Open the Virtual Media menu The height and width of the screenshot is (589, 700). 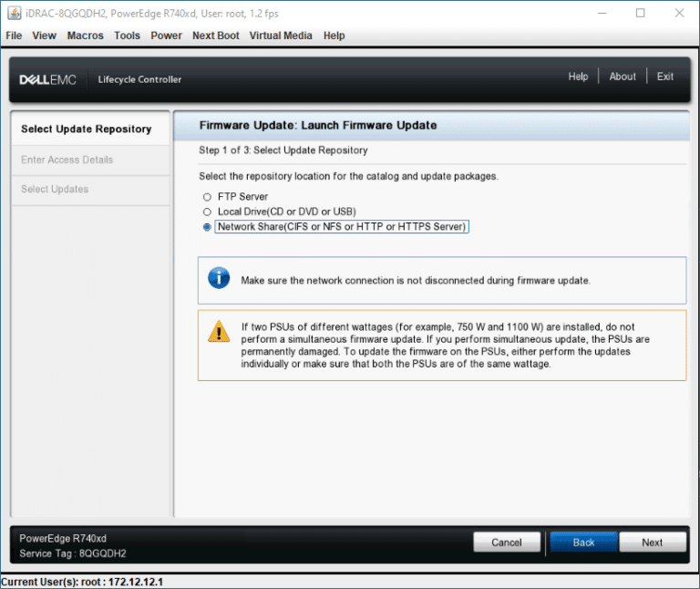281,36
